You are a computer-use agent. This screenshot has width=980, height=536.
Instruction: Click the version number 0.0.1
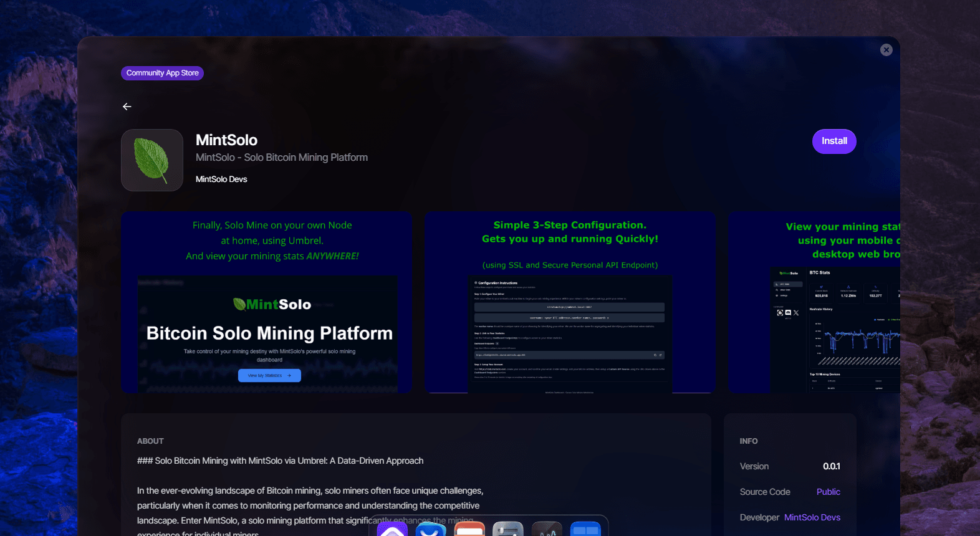click(831, 466)
